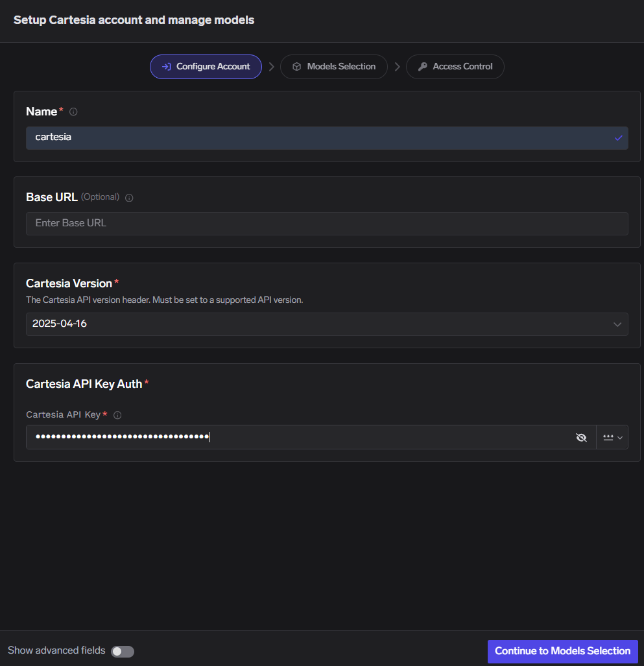The image size is (644, 666).
Task: Open the Configure Account step
Action: (206, 67)
